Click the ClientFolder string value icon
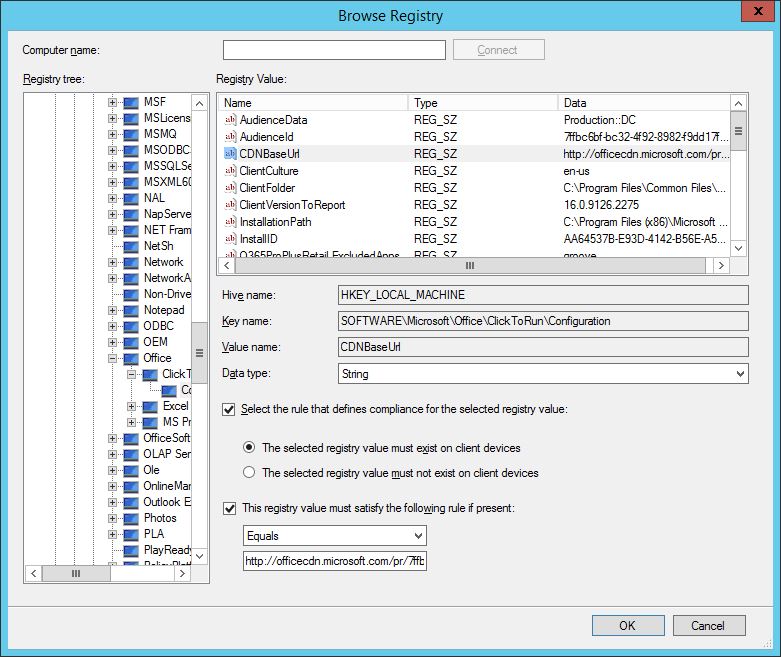This screenshot has width=781, height=657. click(x=230, y=188)
